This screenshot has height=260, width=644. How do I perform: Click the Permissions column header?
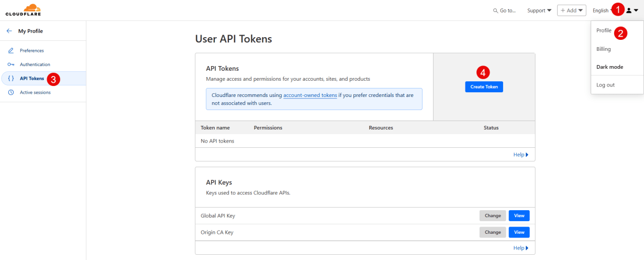[268, 128]
